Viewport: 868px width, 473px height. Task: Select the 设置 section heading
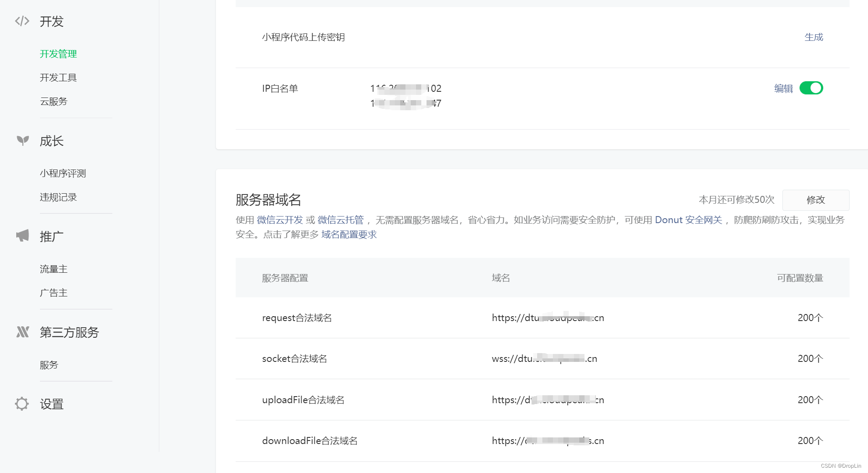[52, 404]
